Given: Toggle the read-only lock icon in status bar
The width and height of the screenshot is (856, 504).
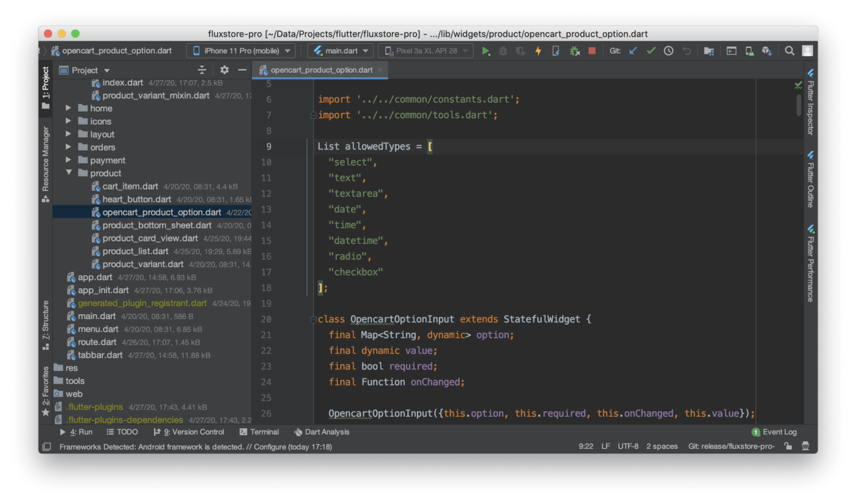Looking at the screenshot, I should (x=789, y=447).
